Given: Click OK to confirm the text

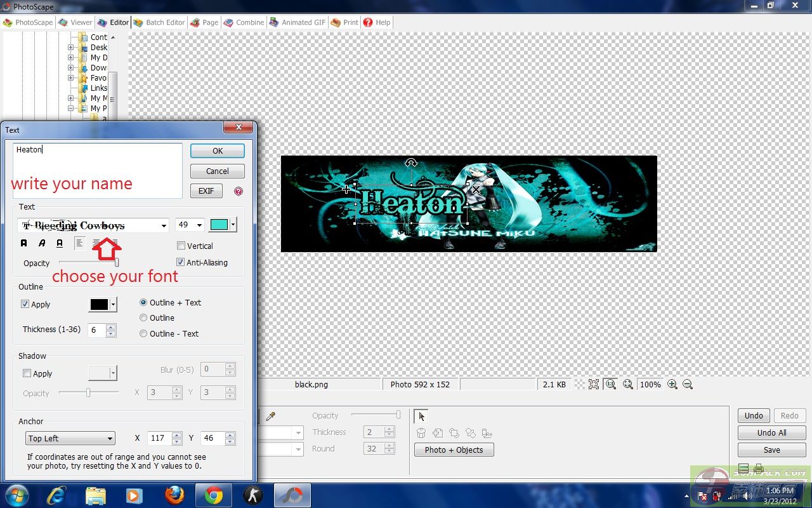Looking at the screenshot, I should click(217, 150).
